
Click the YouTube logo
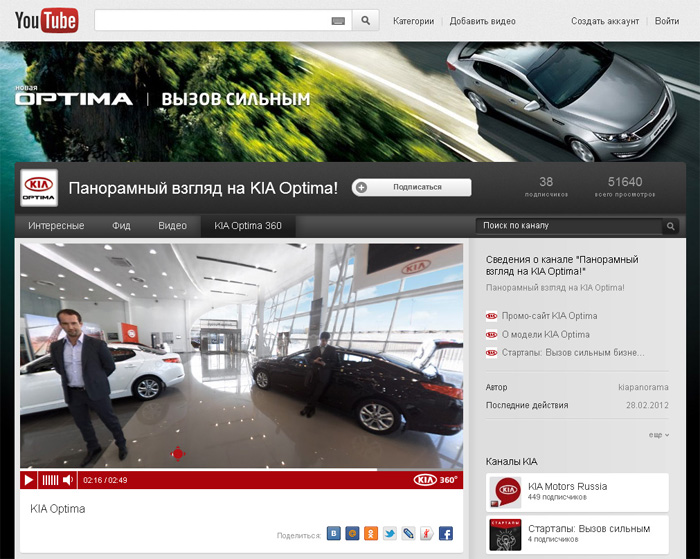tap(46, 20)
